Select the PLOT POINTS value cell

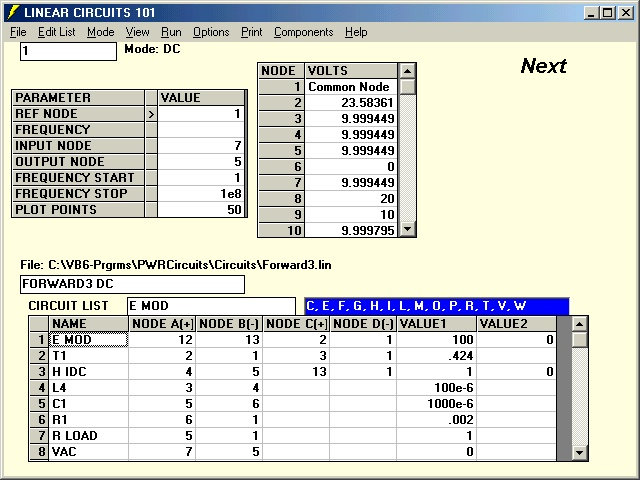[x=202, y=210]
